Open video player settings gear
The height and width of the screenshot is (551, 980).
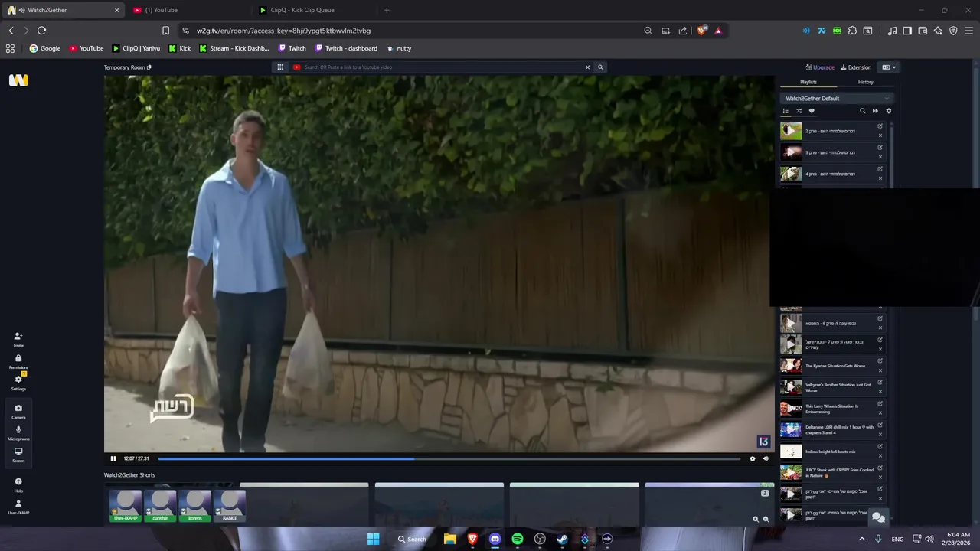(753, 458)
